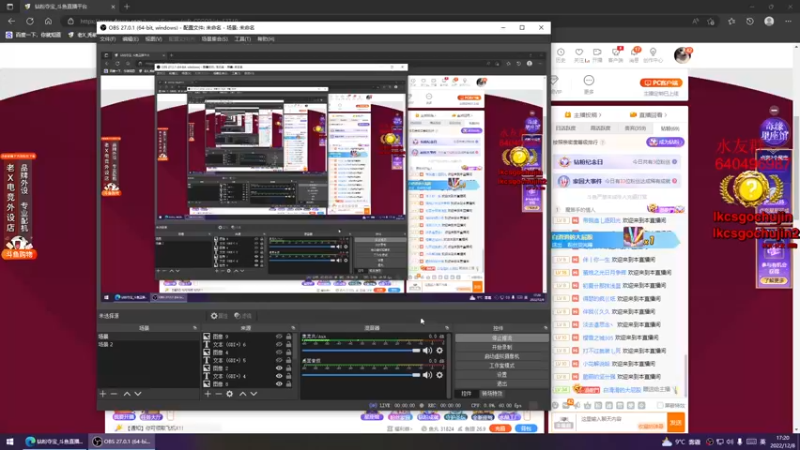
Task: Open the Edit menu in OBS
Action: pyautogui.click(x=130, y=39)
